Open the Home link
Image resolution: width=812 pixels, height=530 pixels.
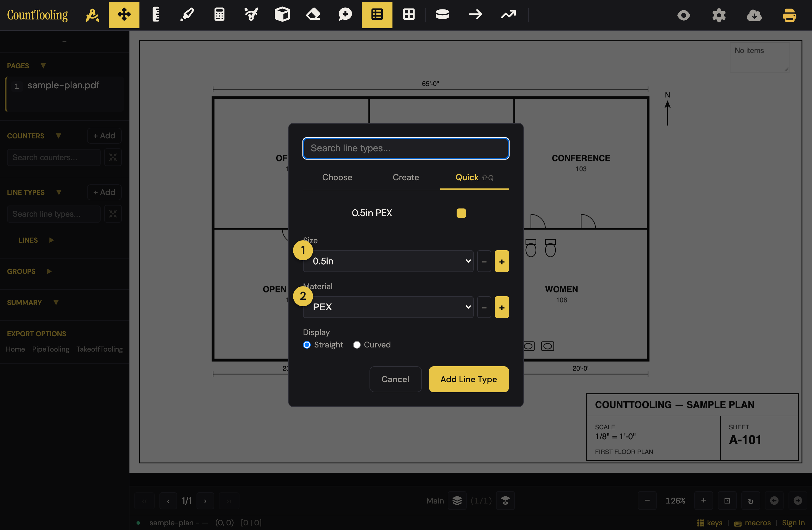pyautogui.click(x=15, y=349)
